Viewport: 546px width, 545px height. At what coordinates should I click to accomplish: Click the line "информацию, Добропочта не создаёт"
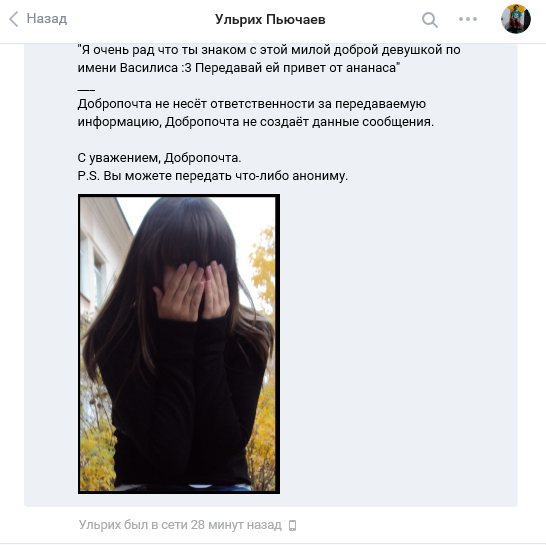point(256,122)
